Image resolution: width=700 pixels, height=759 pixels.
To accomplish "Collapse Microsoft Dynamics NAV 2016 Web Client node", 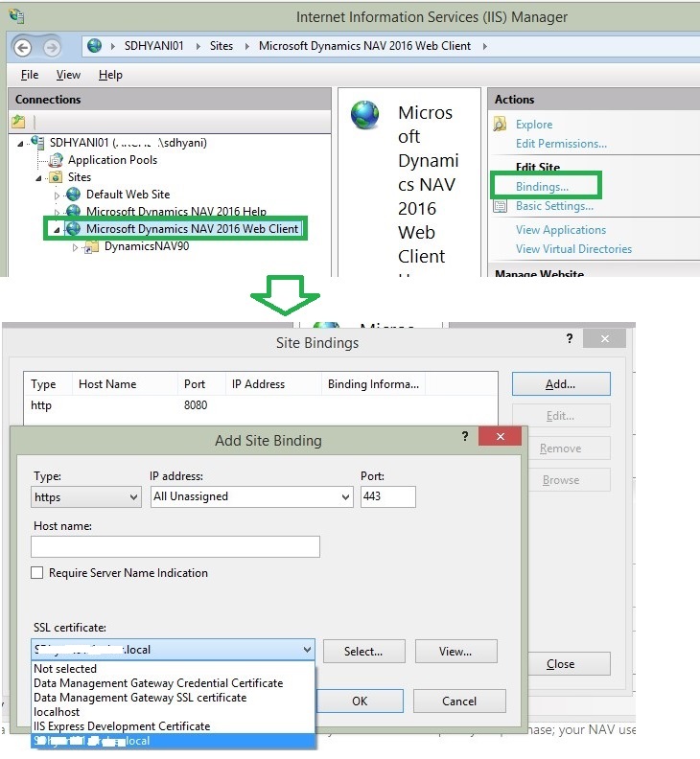I will pyautogui.click(x=57, y=230).
